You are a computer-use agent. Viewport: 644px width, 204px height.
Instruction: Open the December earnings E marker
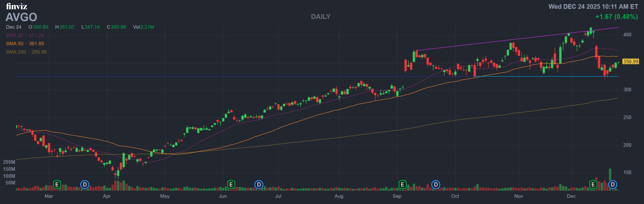(x=593, y=185)
